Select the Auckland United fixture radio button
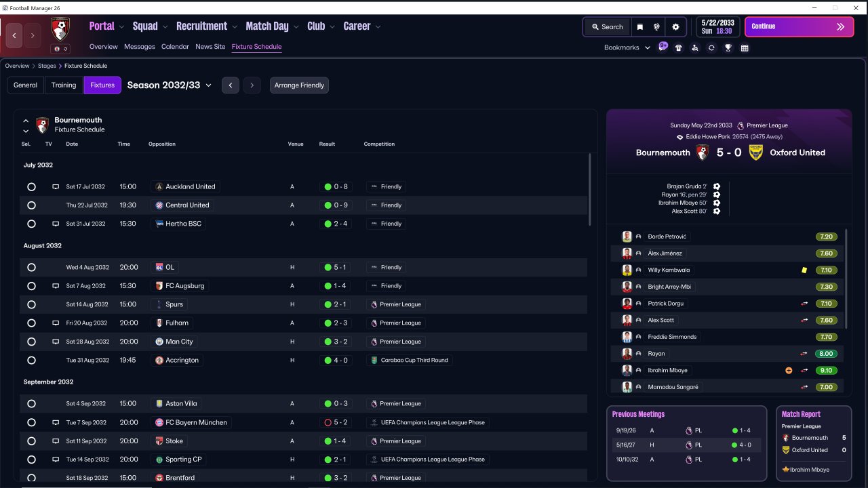 coord(31,186)
